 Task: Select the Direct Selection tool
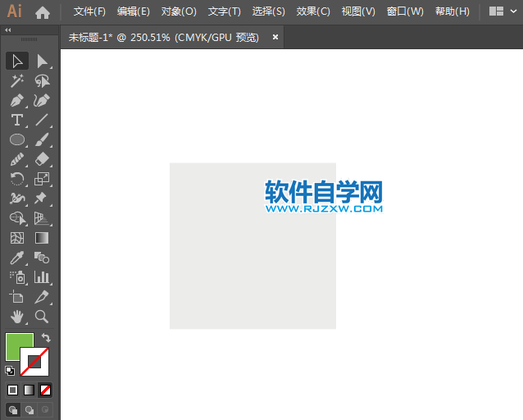(42, 61)
